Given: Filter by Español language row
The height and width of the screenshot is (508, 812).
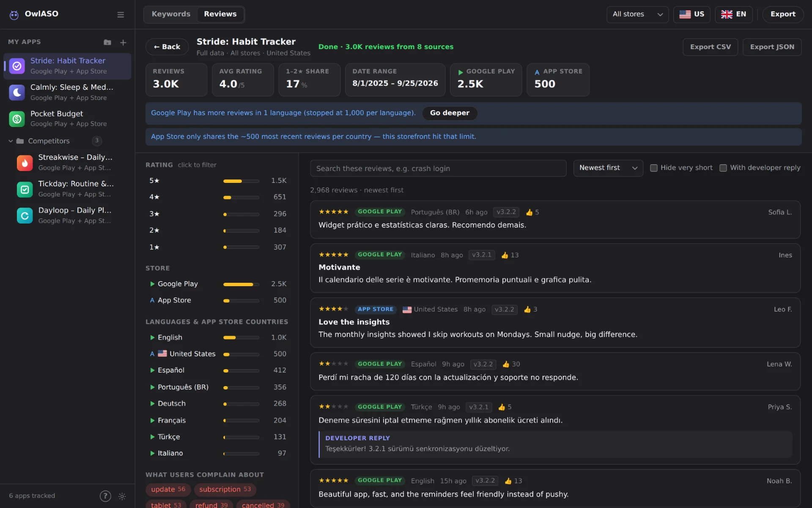Looking at the screenshot, I should [217, 370].
